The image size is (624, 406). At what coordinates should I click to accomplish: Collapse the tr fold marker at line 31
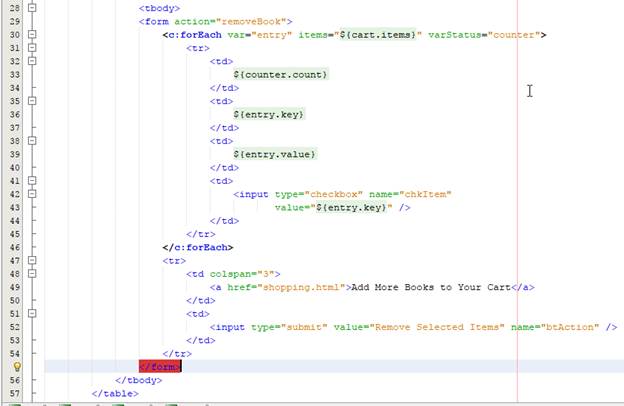pos(32,47)
